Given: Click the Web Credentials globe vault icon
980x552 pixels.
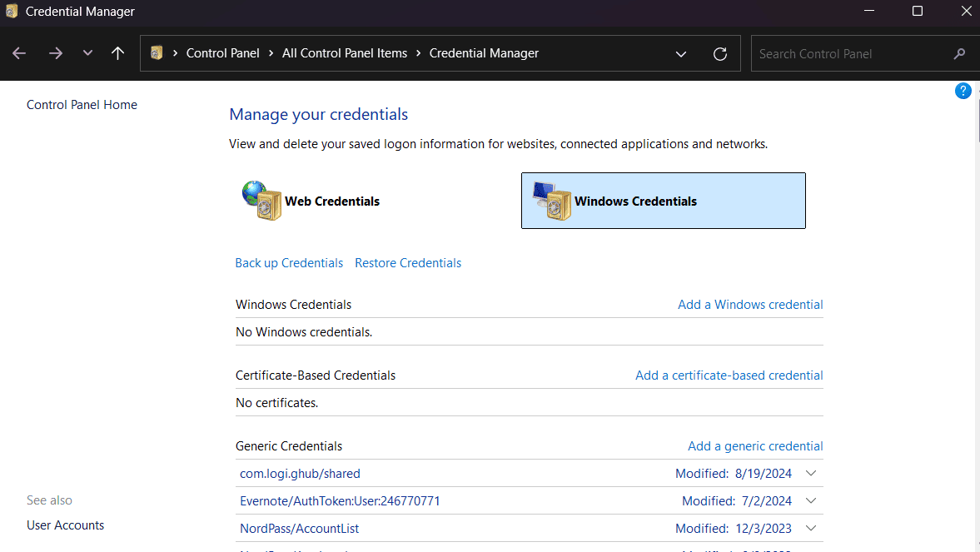Looking at the screenshot, I should [261, 201].
